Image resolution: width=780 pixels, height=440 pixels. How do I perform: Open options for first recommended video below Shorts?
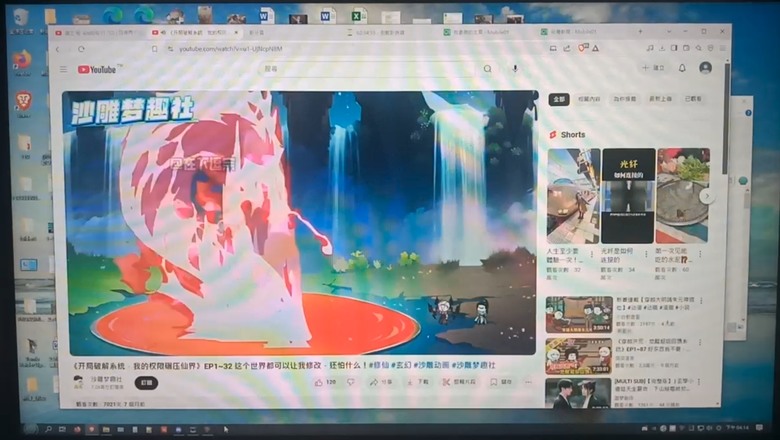701,301
